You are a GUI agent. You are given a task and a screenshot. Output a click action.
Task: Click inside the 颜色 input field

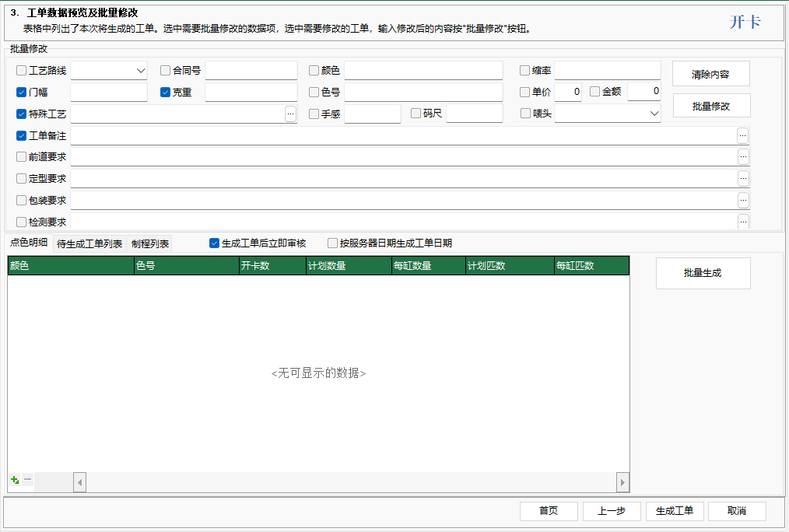423,70
